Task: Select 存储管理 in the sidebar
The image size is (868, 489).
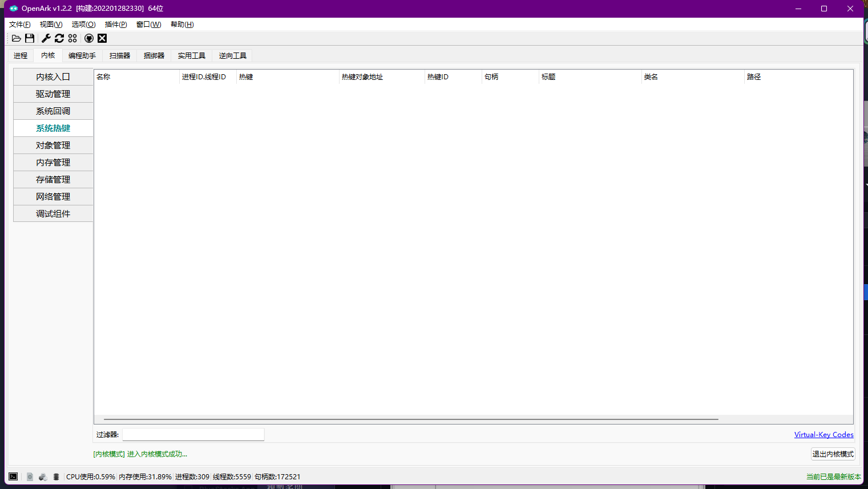Action: (53, 180)
